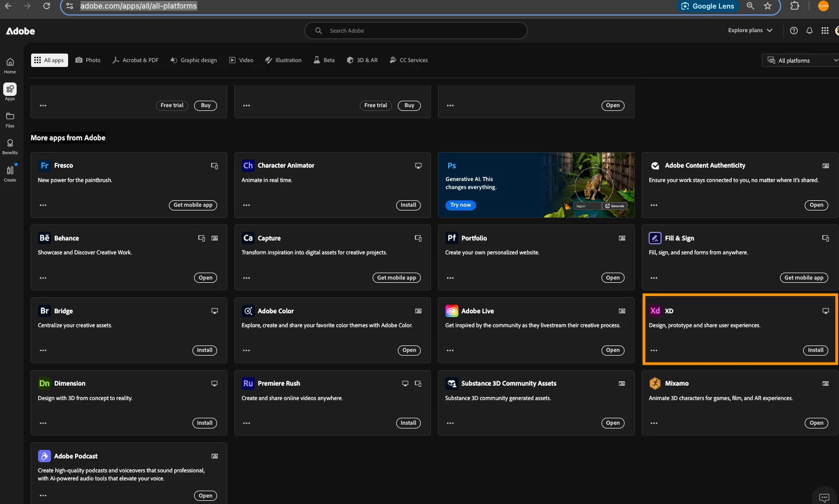The height and width of the screenshot is (504, 839).
Task: Switch to the Video tab
Action: (x=241, y=61)
